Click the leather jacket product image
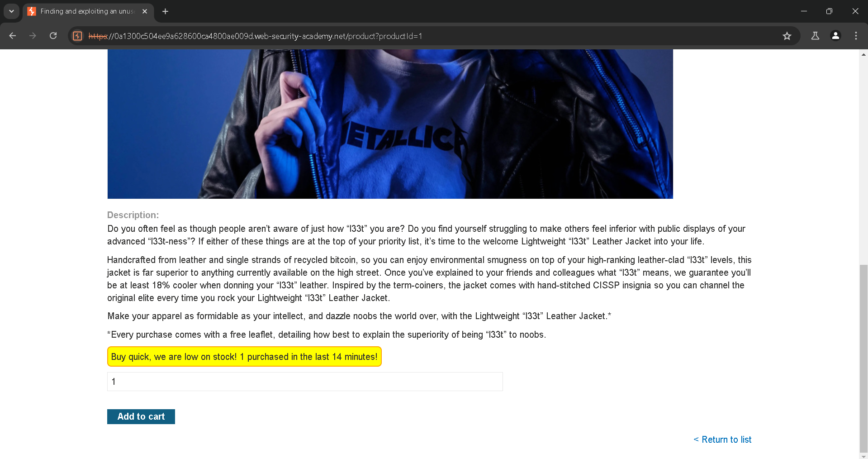 click(x=390, y=124)
